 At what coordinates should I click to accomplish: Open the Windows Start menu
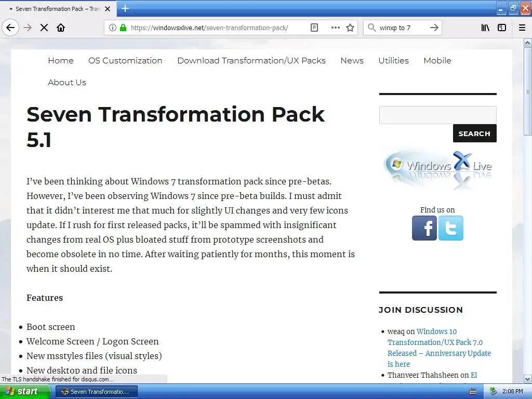25,392
